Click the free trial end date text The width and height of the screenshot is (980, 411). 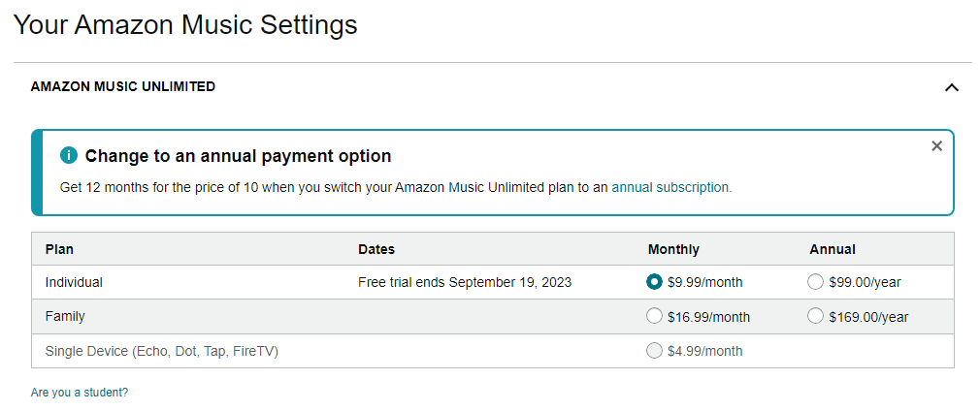point(465,282)
